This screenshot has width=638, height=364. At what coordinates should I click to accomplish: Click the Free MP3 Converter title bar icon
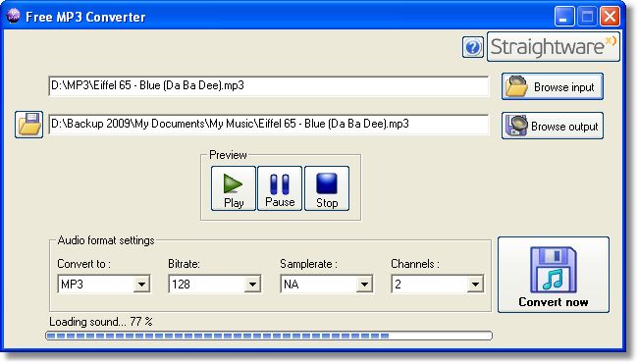(13, 16)
